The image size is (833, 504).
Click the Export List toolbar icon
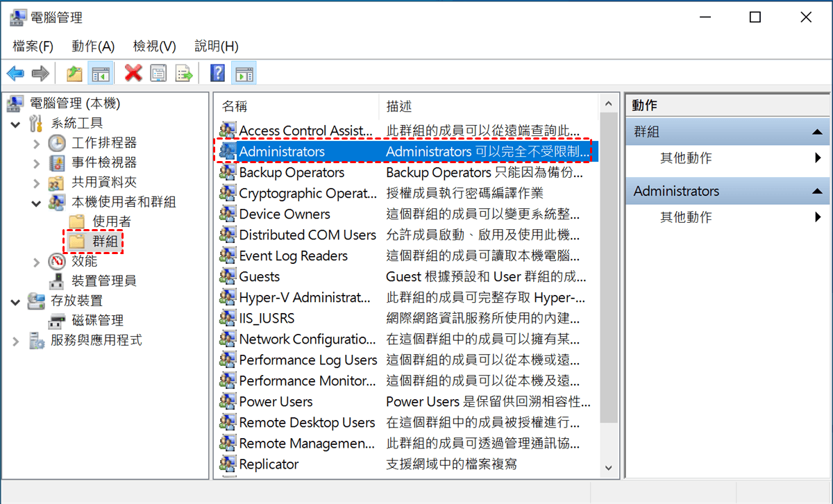[x=183, y=73]
